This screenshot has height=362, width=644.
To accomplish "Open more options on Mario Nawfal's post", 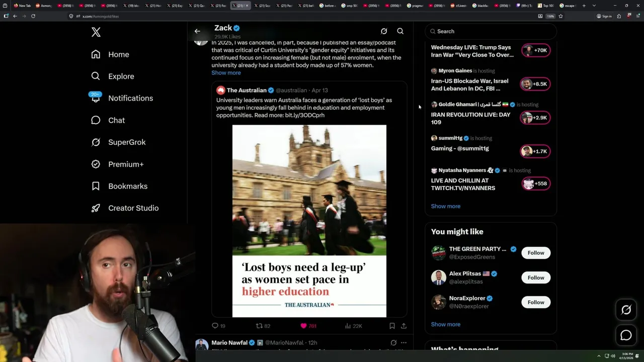I will [x=404, y=343].
